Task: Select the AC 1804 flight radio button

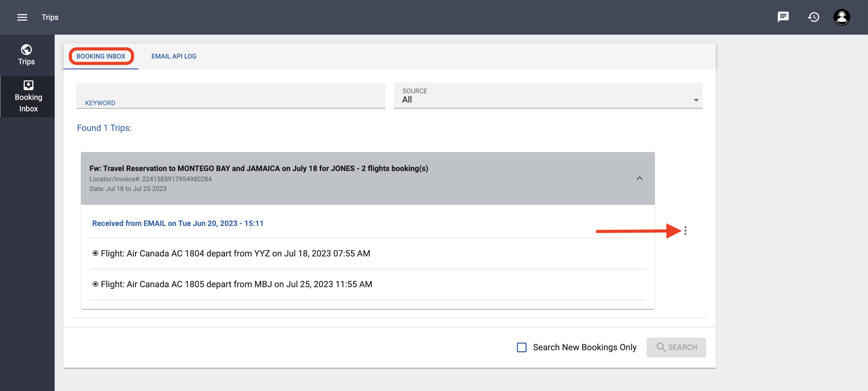Action: (x=95, y=253)
